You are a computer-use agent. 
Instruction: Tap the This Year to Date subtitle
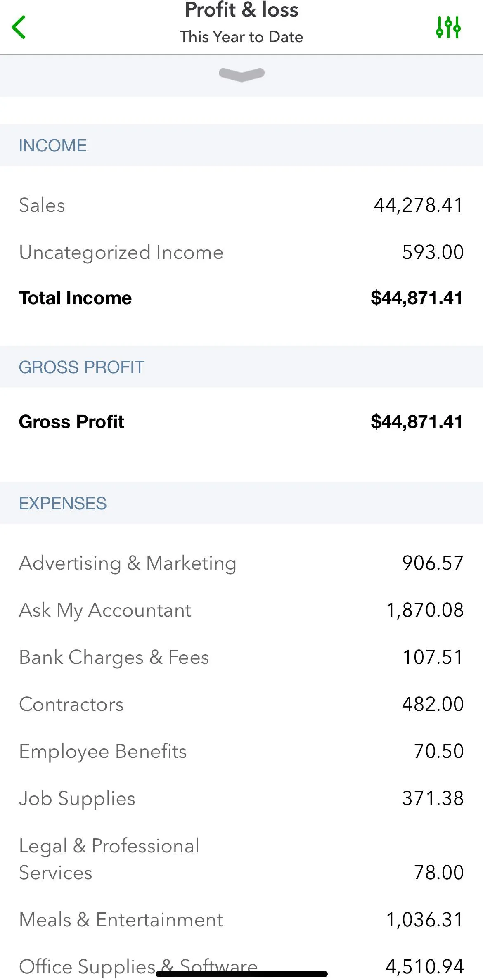click(241, 37)
